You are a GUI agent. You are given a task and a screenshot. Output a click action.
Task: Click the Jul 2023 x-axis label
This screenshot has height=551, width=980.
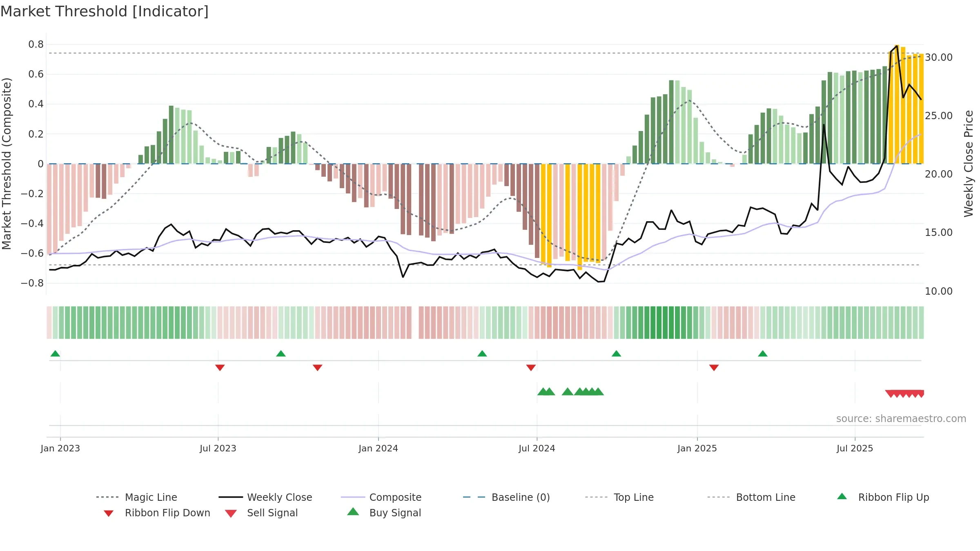pos(218,448)
